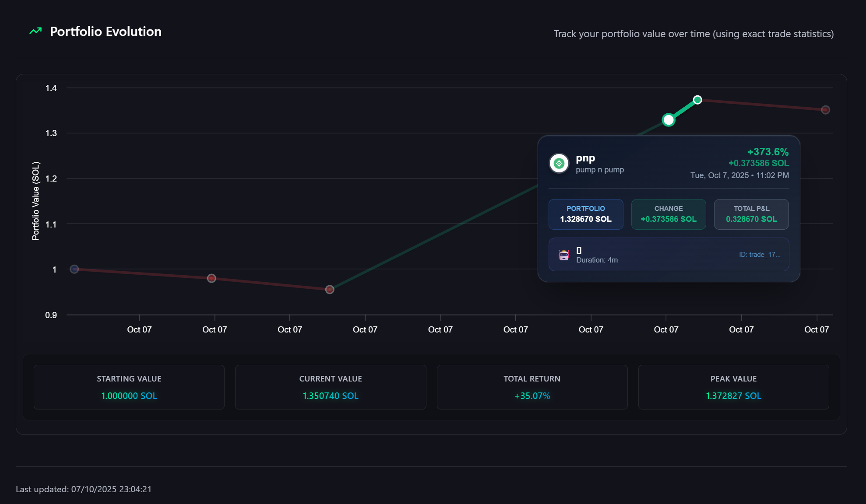This screenshot has height=504, width=866.
Task: Open the second red data point details
Action: tap(212, 278)
